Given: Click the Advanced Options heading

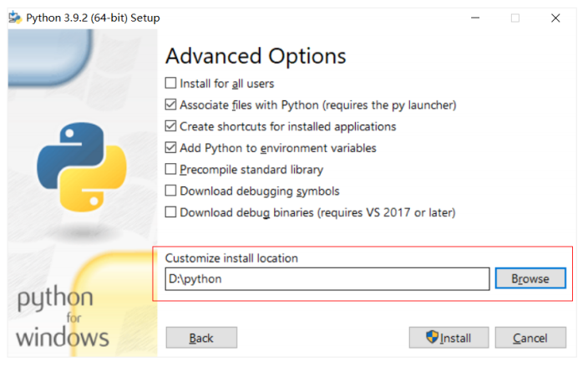Looking at the screenshot, I should click(255, 56).
